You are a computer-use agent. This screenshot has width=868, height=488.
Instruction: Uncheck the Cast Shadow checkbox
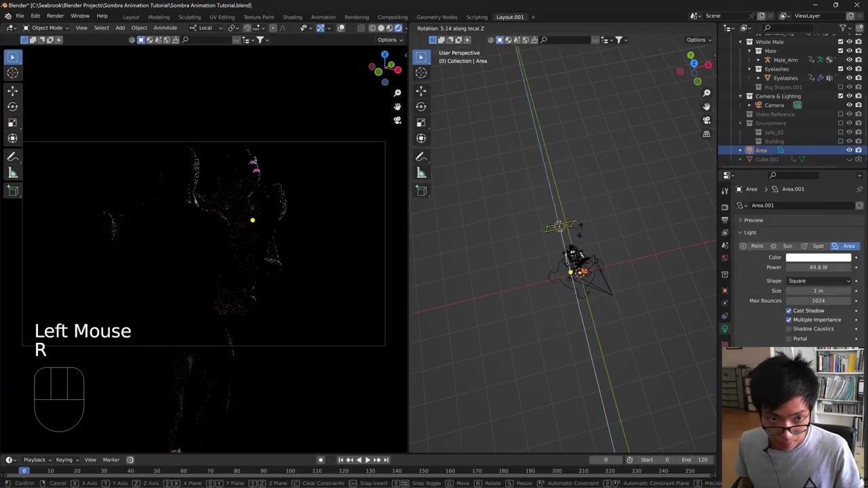[x=789, y=310]
